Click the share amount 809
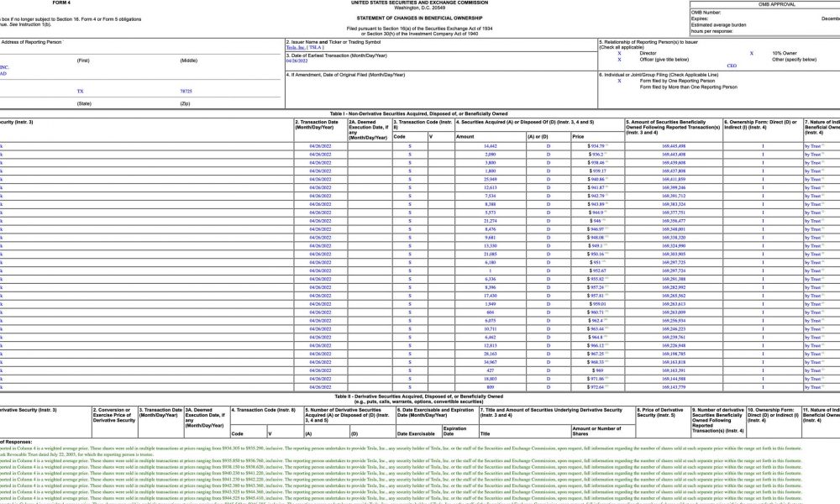840x504 pixels. [490, 387]
